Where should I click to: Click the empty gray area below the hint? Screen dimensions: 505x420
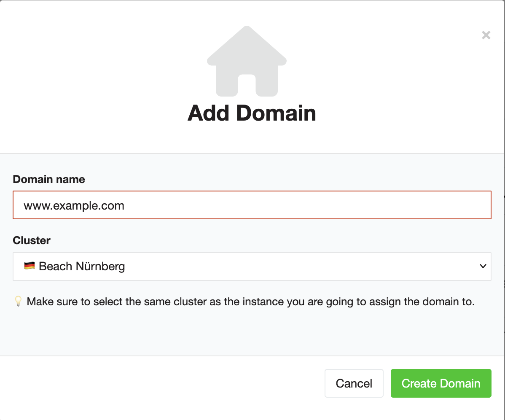(x=252, y=333)
